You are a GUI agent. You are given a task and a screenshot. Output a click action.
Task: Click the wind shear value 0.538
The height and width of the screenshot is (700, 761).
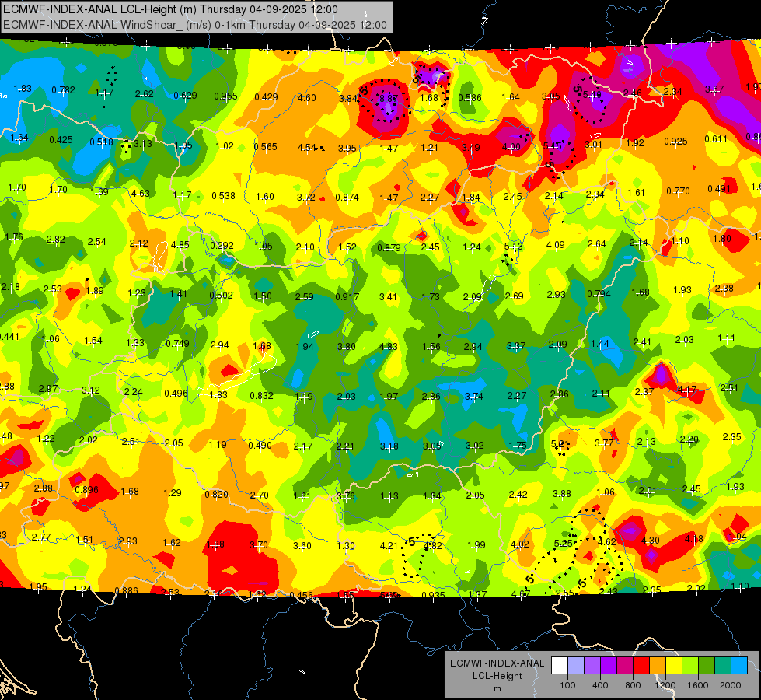click(223, 196)
